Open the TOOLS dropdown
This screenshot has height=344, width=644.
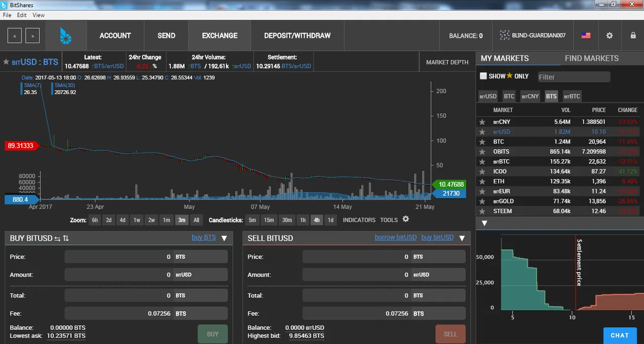tap(389, 220)
